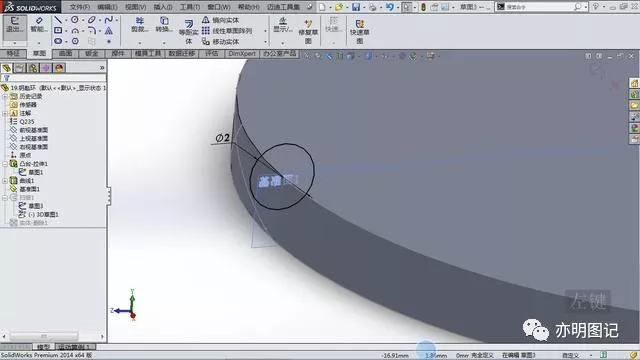Switch to the 特征 features tab
Viewport: 640px width, 360px height.
click(13, 53)
